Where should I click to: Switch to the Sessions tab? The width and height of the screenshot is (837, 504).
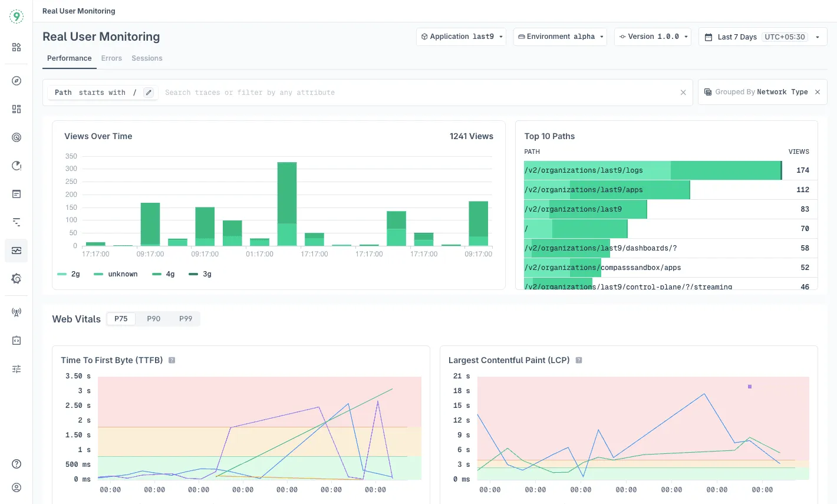click(147, 58)
